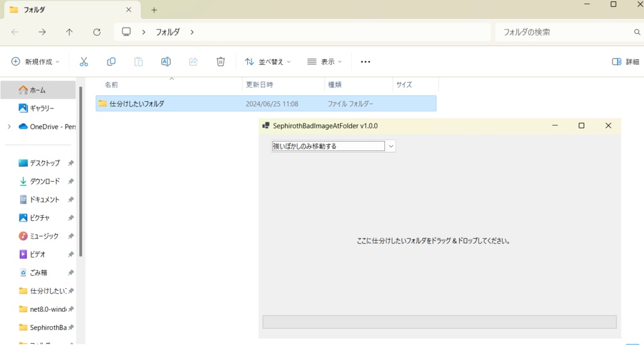Close the フォルダ Explorer tab
The image size is (644, 345).
pyautogui.click(x=128, y=9)
